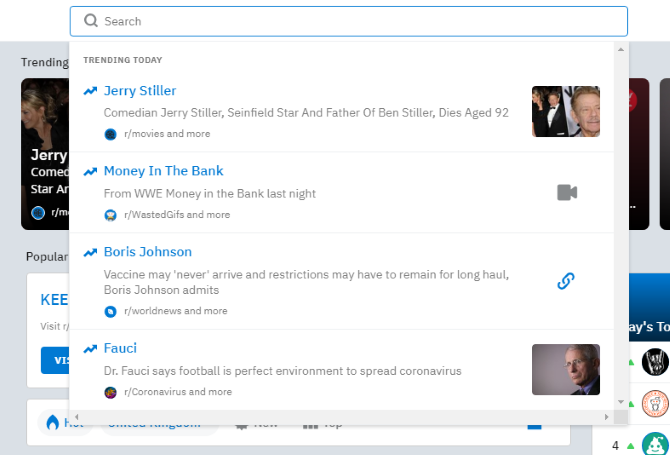Click the dropdown's scroll up arrow

620,49
